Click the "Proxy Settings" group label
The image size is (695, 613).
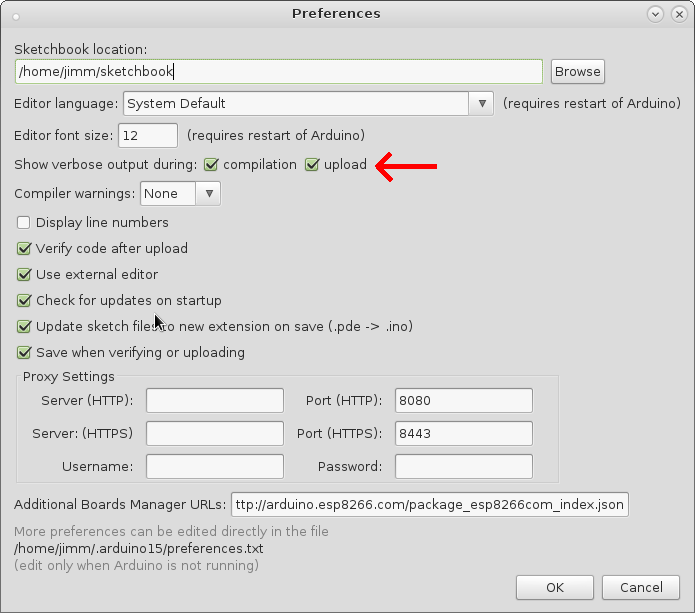tap(69, 376)
